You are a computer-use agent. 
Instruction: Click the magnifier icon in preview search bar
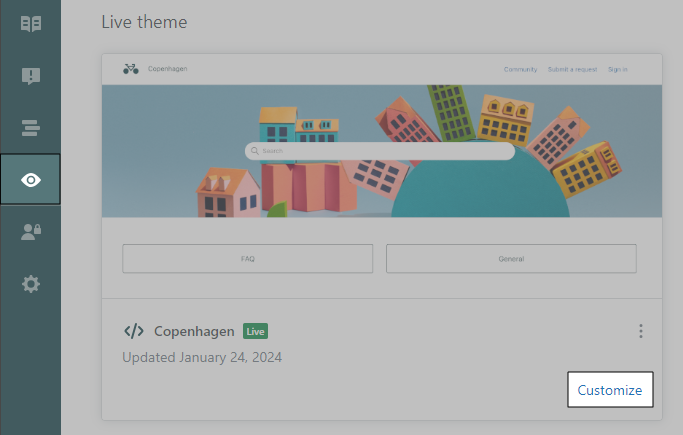click(256, 152)
